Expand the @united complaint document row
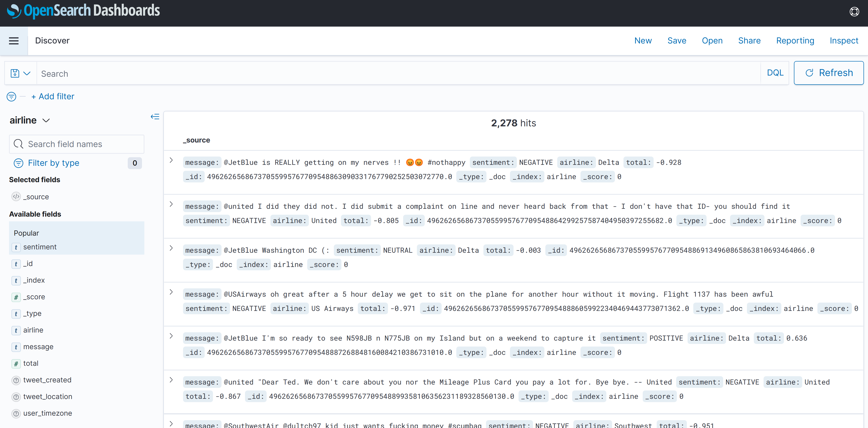Viewport: 868px width, 428px height. coord(171,204)
